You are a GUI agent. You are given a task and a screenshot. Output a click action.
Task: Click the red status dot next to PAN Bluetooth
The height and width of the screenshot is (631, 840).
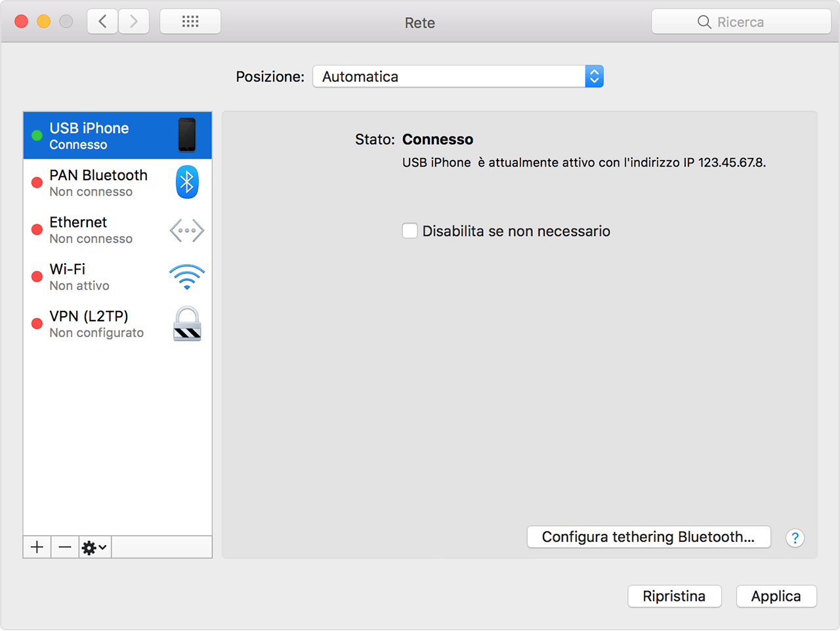pyautogui.click(x=37, y=183)
